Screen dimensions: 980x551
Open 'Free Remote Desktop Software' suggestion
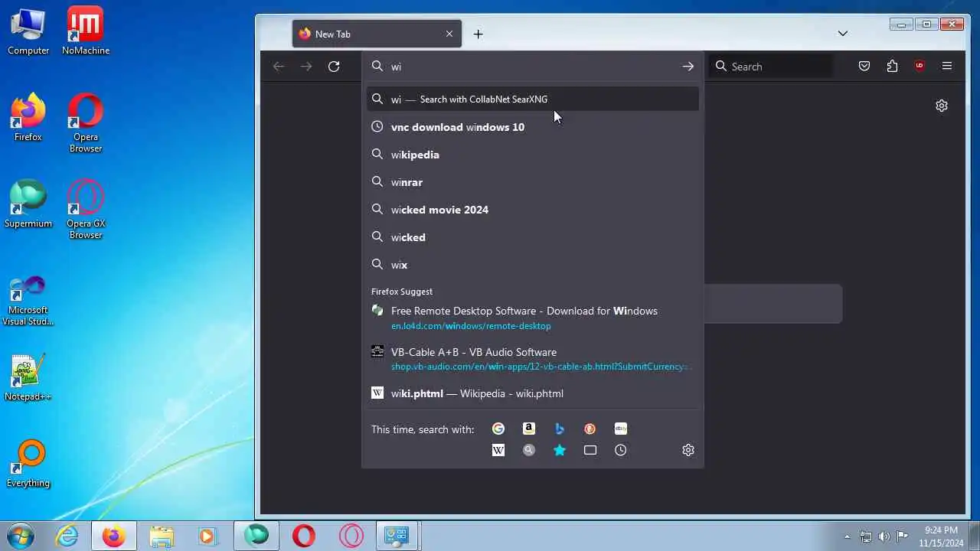click(x=533, y=318)
